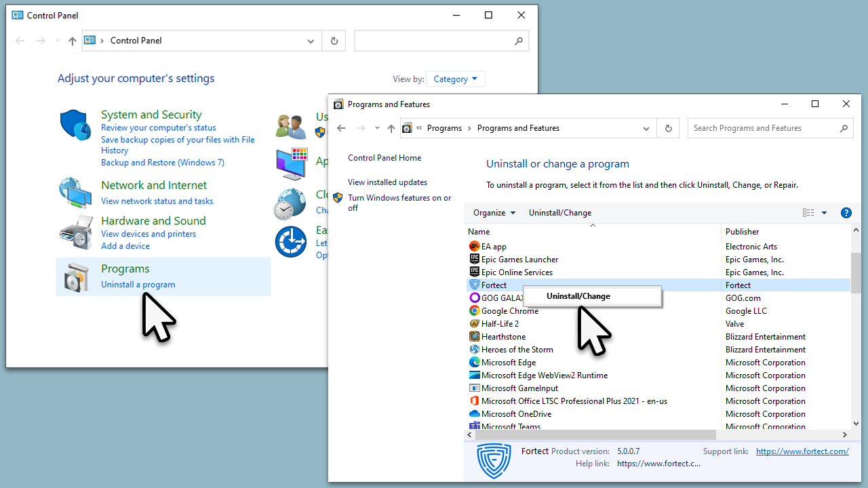Image resolution: width=868 pixels, height=488 pixels.
Task: Click View network status and tasks
Action: click(x=157, y=201)
